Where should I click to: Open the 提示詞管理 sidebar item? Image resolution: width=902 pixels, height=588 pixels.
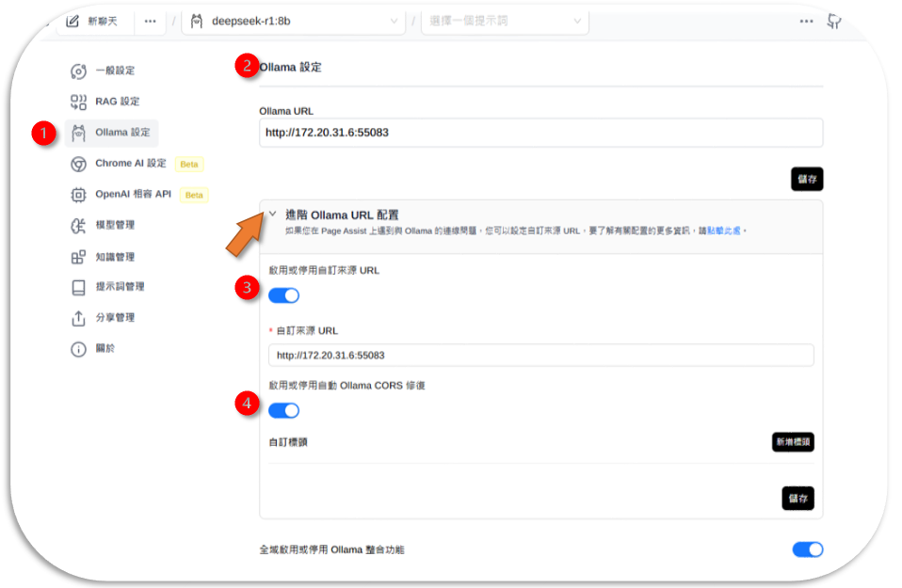pyautogui.click(x=120, y=287)
